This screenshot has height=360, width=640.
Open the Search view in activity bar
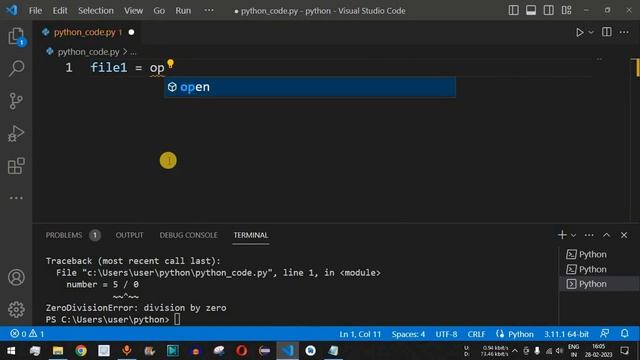pos(16,68)
